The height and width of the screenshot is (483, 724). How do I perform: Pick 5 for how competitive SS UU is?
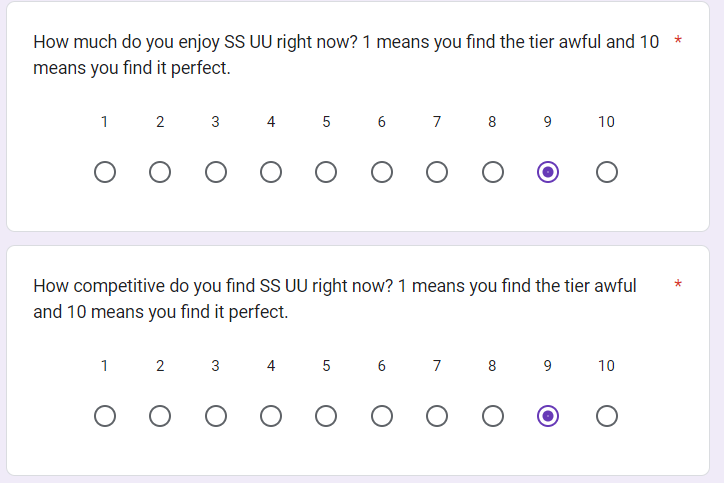pos(326,416)
